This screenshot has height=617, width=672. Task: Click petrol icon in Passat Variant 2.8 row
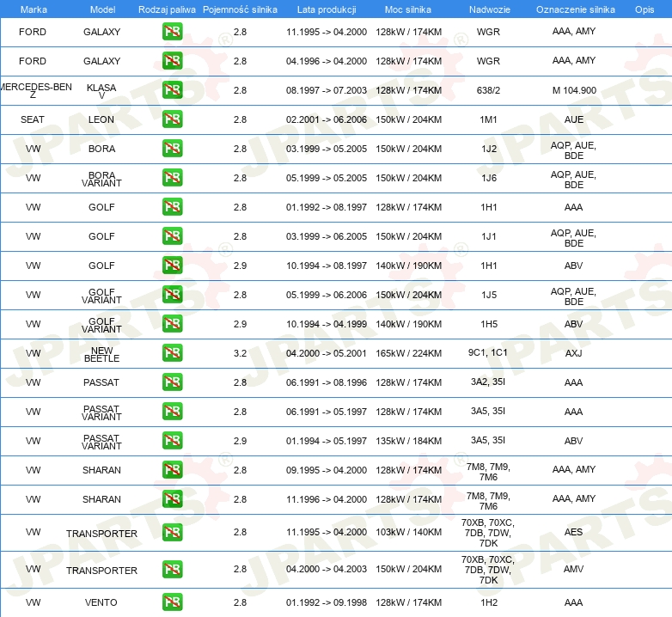tap(172, 411)
